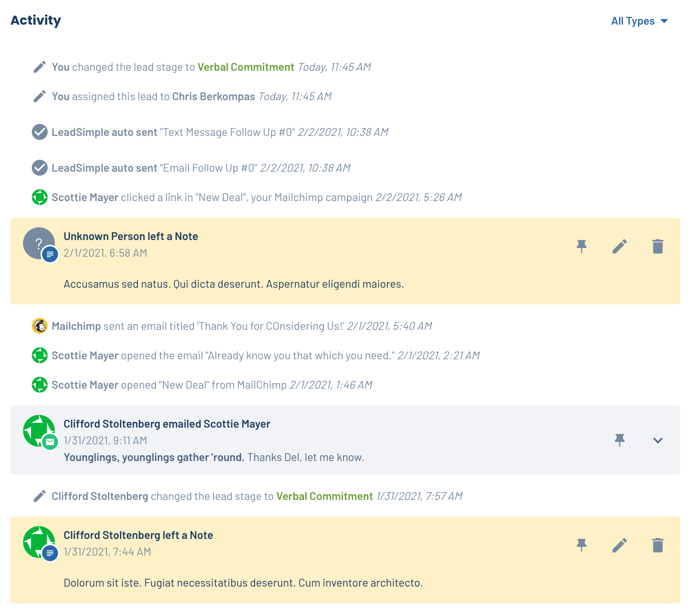Image resolution: width=700 pixels, height=612 pixels.
Task: Edit the Unknown Person note
Action: click(x=620, y=246)
